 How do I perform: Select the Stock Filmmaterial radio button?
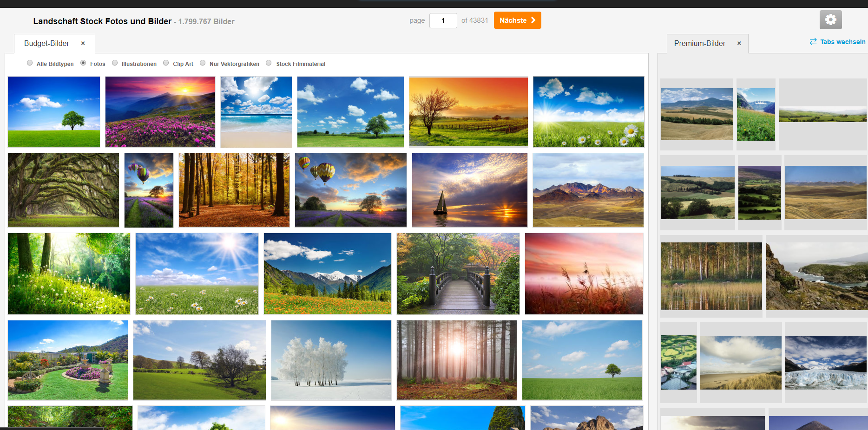point(269,63)
